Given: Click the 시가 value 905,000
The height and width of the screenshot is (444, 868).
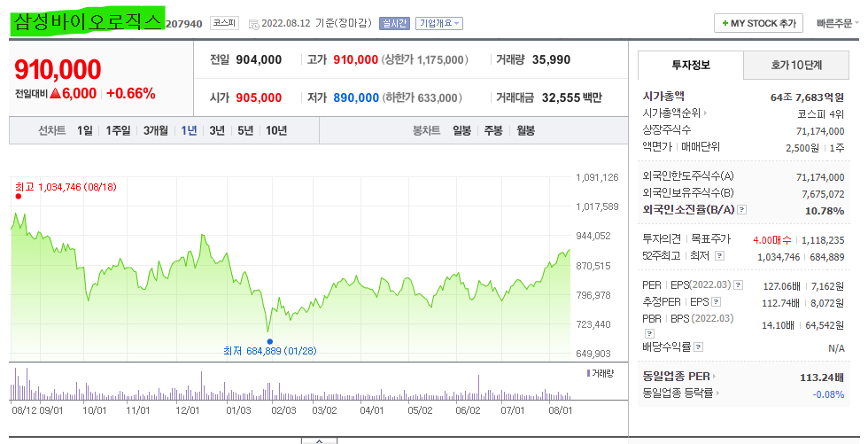Looking at the screenshot, I should 259,98.
